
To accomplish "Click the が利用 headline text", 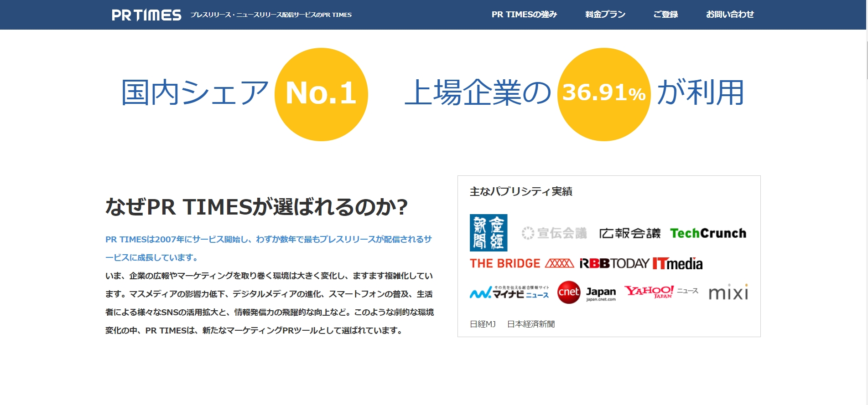I will tap(701, 92).
